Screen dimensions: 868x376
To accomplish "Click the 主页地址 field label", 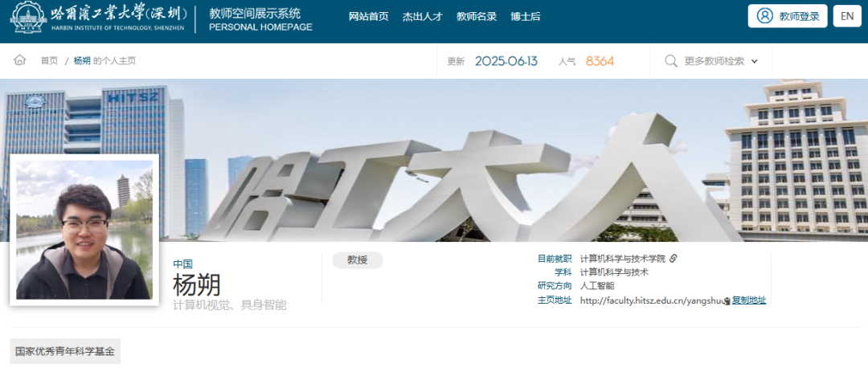I will pos(555,300).
